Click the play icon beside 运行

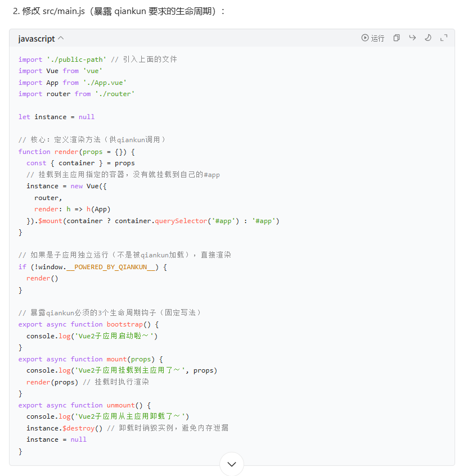pos(365,38)
